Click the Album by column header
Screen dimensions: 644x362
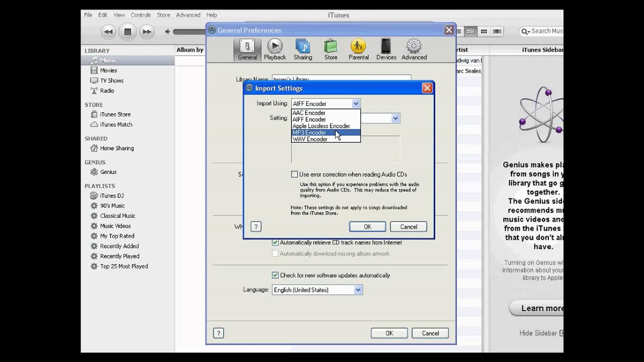click(x=190, y=50)
